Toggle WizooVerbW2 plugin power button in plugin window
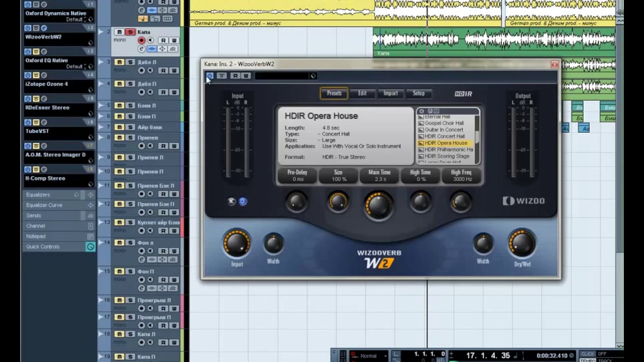The height and width of the screenshot is (362, 644). point(210,76)
